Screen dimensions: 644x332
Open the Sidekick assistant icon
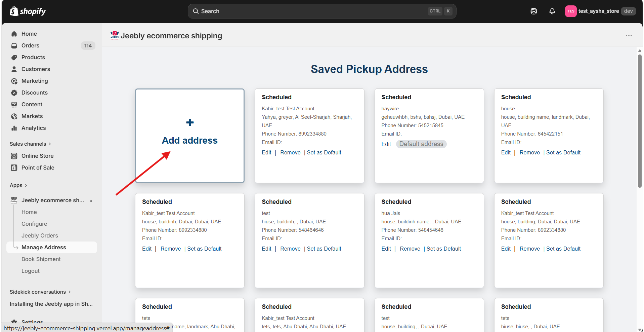pos(534,11)
